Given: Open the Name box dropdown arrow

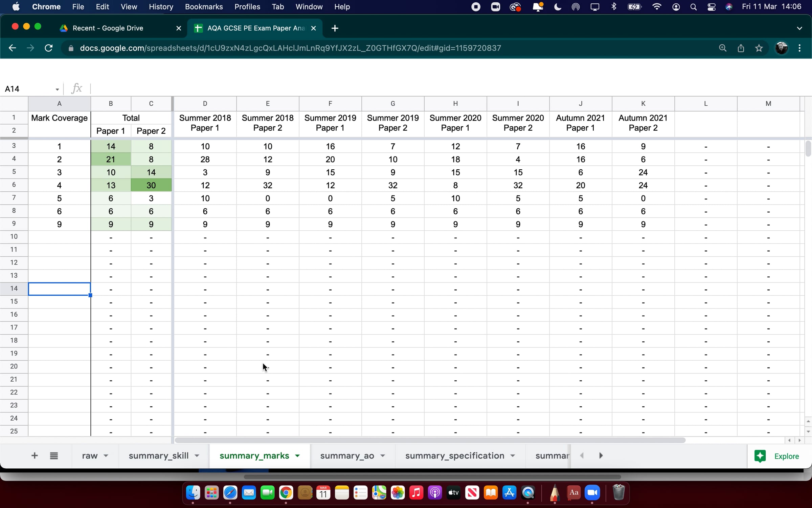Looking at the screenshot, I should point(57,89).
